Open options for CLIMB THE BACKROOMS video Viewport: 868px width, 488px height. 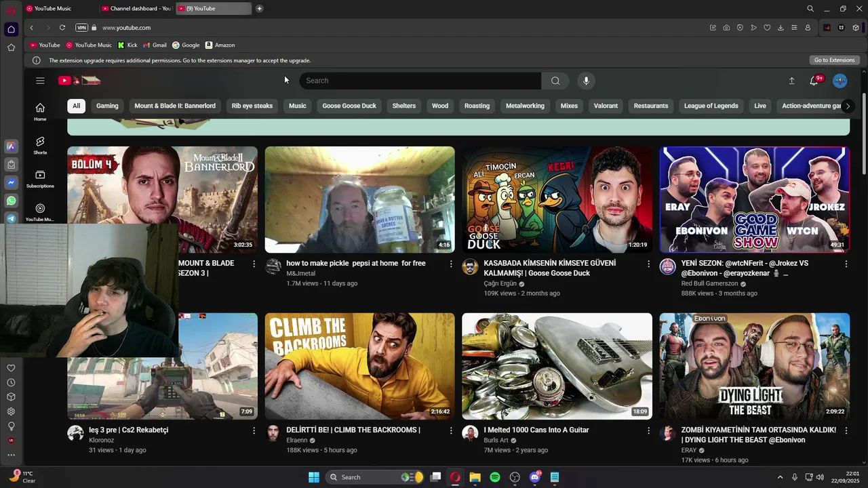click(x=451, y=430)
